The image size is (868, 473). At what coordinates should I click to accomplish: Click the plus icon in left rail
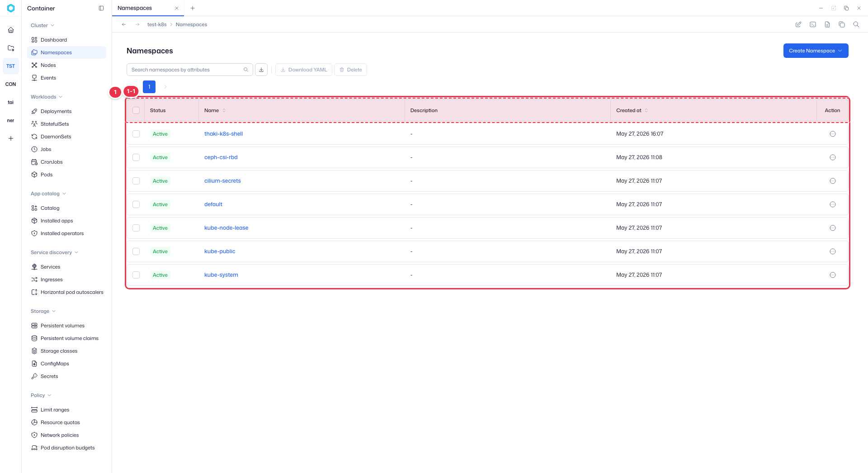(x=11, y=138)
